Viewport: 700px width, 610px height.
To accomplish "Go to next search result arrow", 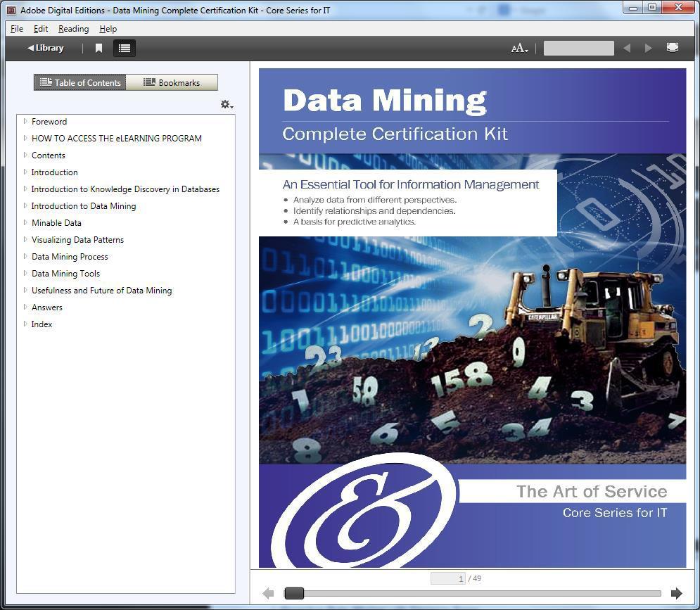I will pyautogui.click(x=648, y=49).
